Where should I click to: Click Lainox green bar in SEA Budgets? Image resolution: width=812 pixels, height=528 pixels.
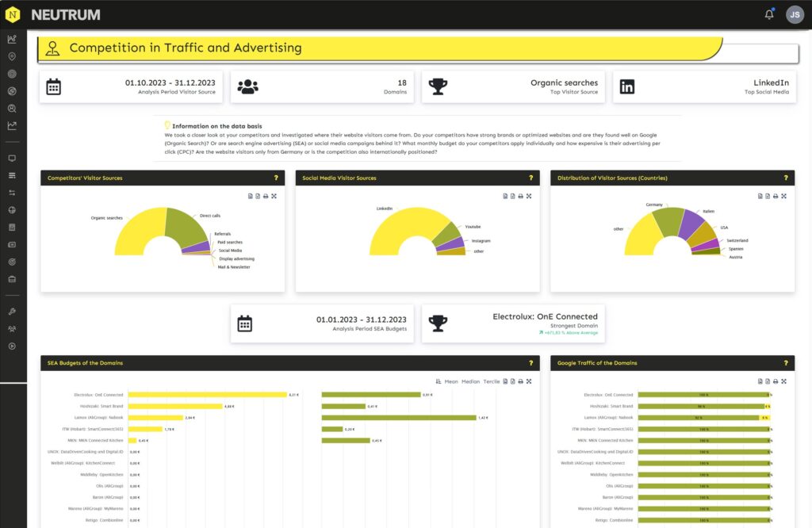pos(399,418)
